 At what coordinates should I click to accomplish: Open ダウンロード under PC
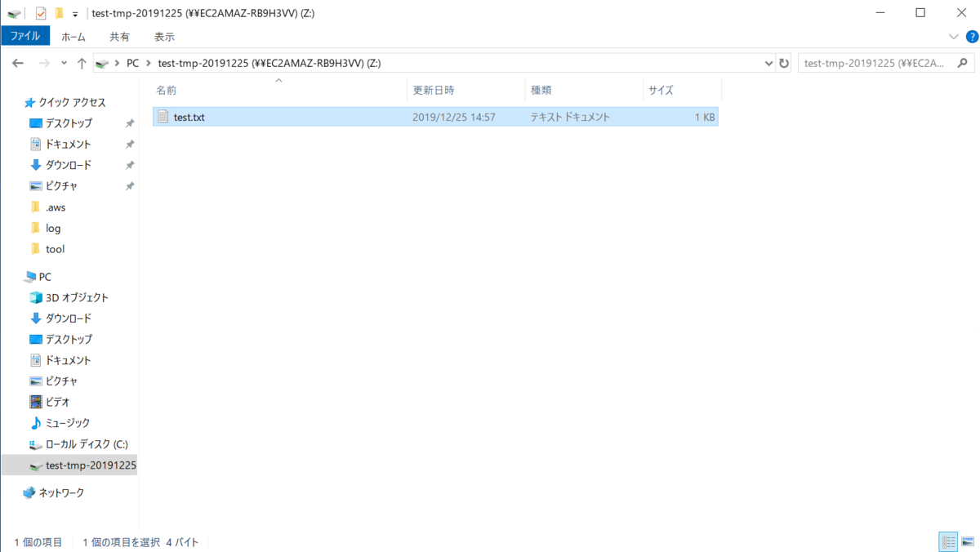(x=68, y=318)
